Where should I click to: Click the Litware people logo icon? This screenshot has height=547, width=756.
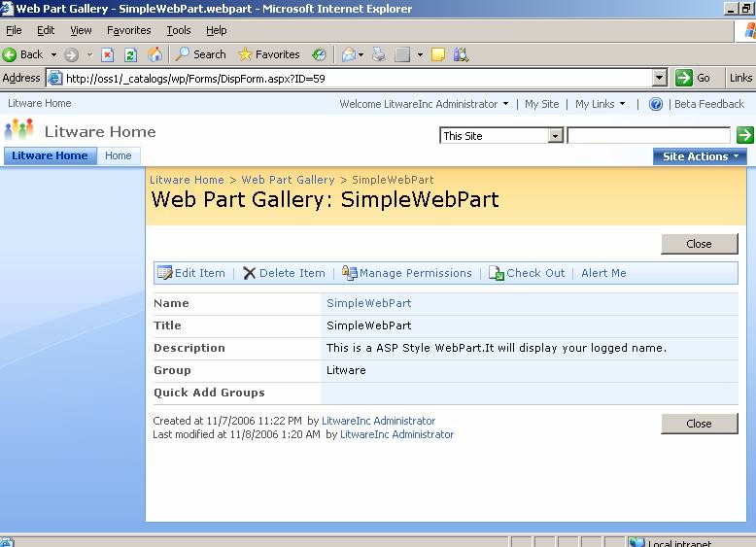18,129
